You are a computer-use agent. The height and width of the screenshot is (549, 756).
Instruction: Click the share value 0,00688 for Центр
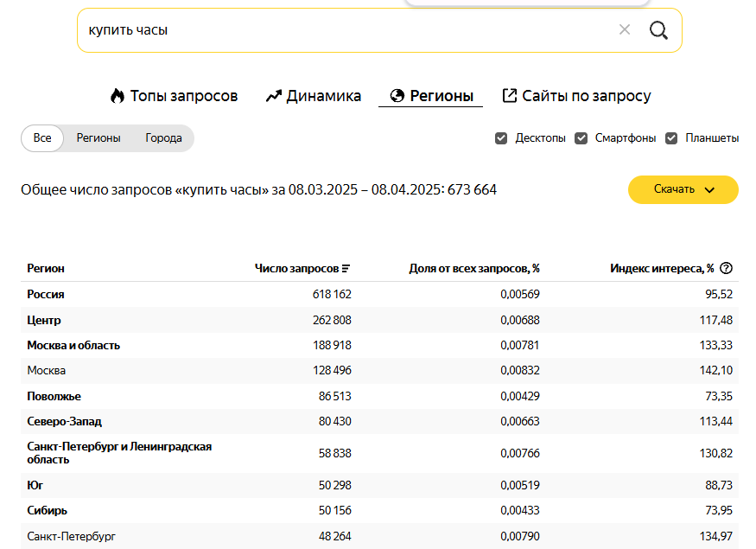click(x=520, y=320)
